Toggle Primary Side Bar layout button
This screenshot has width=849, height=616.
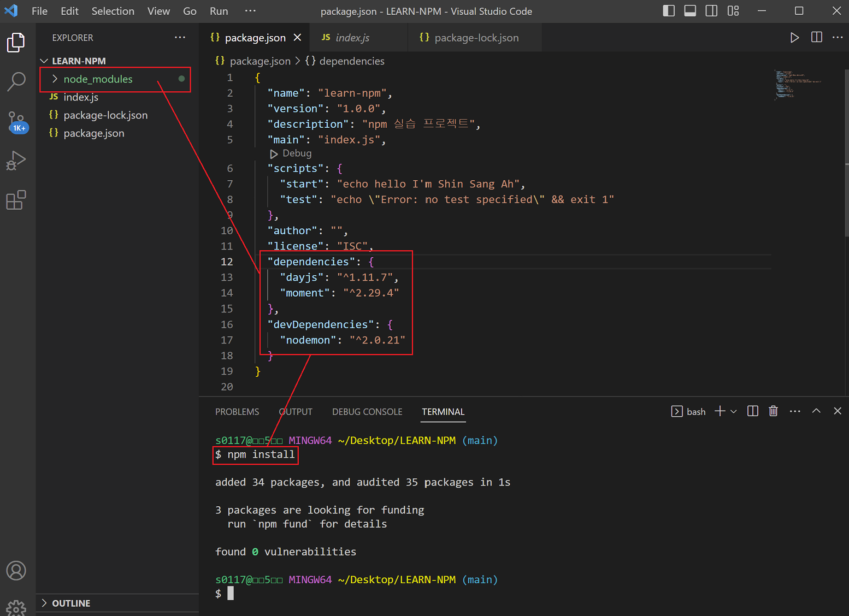pyautogui.click(x=669, y=11)
